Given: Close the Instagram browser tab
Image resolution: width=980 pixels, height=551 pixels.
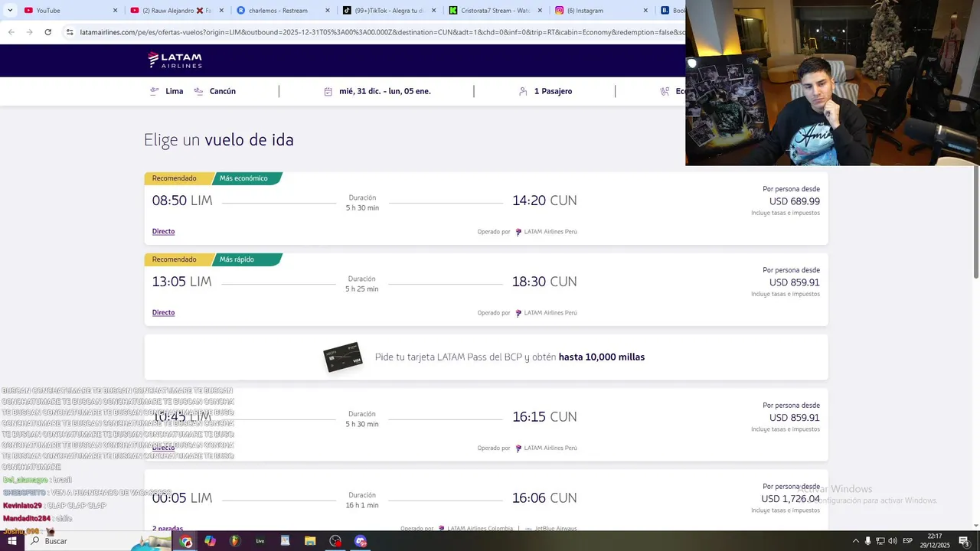Looking at the screenshot, I should 645,11.
